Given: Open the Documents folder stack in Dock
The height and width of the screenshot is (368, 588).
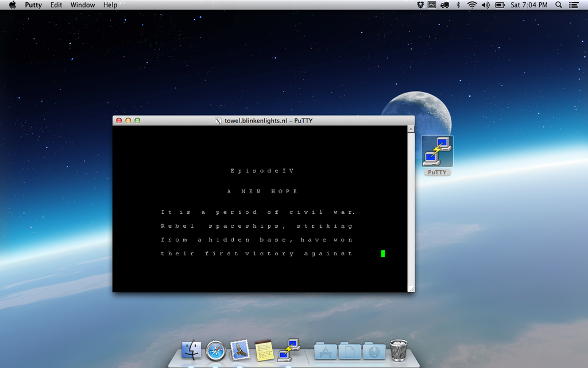Looking at the screenshot, I should [350, 351].
